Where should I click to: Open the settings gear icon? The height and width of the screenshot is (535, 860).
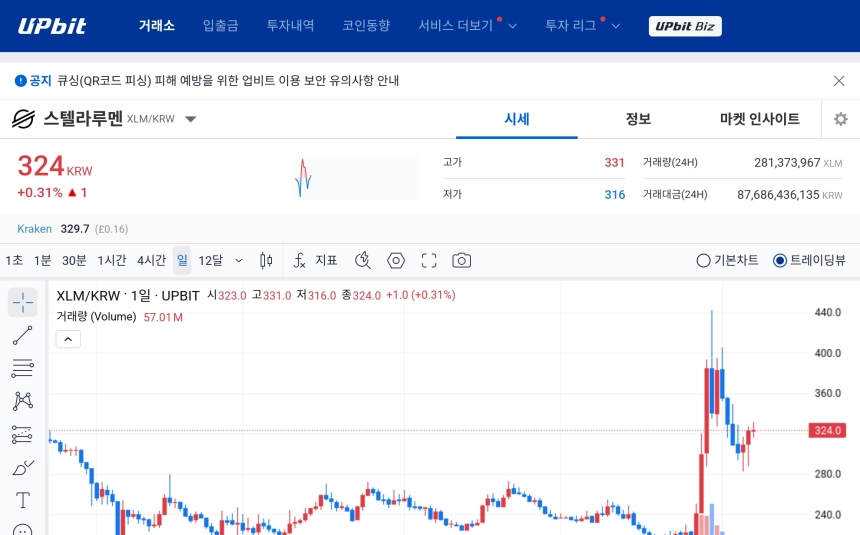tap(840, 119)
